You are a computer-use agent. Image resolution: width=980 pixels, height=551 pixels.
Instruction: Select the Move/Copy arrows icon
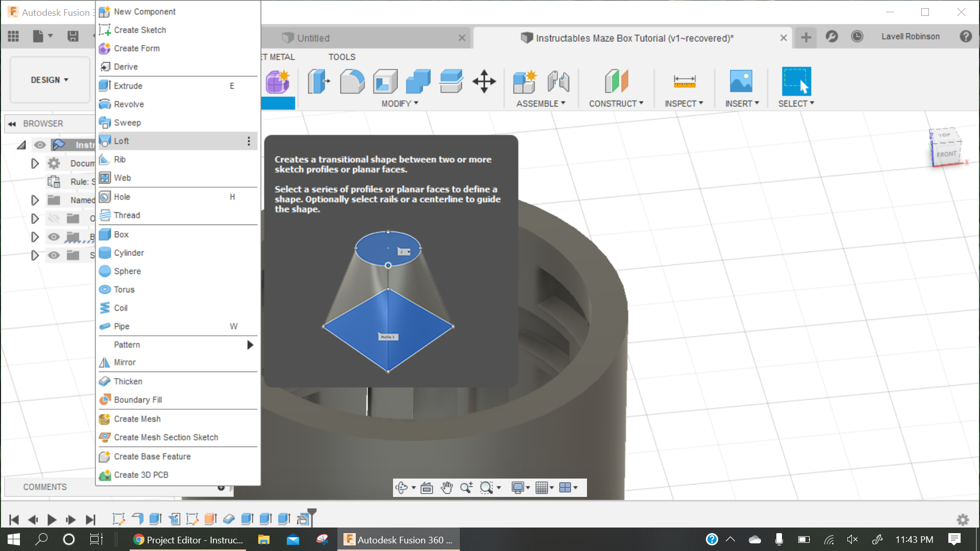click(484, 82)
